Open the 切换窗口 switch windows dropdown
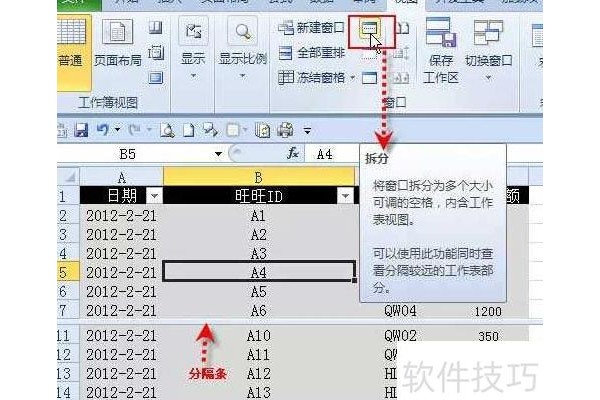600x400 pixels. pos(488,50)
